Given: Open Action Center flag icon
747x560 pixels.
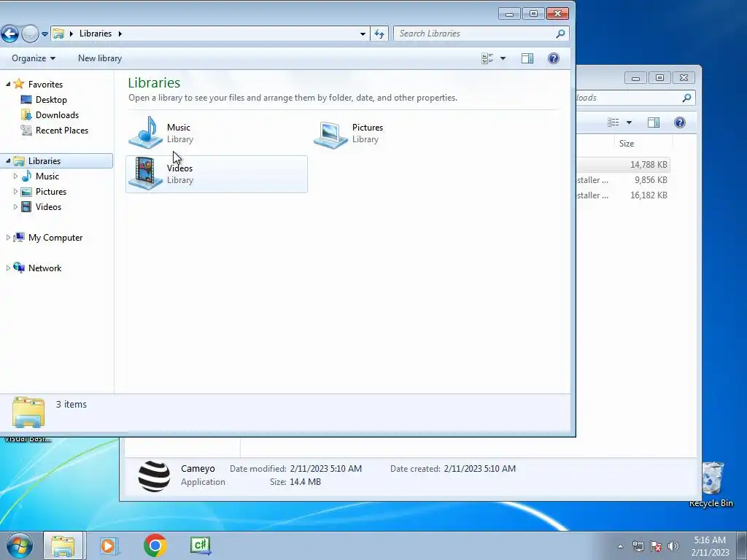Looking at the screenshot, I should pyautogui.click(x=656, y=546).
